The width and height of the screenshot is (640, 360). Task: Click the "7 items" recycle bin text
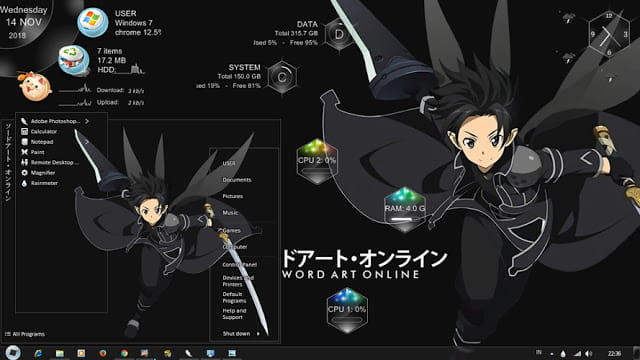[109, 51]
